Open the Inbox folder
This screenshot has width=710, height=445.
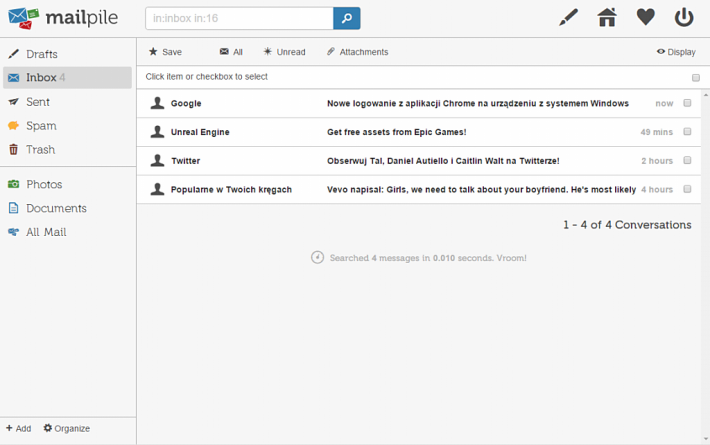67,77
